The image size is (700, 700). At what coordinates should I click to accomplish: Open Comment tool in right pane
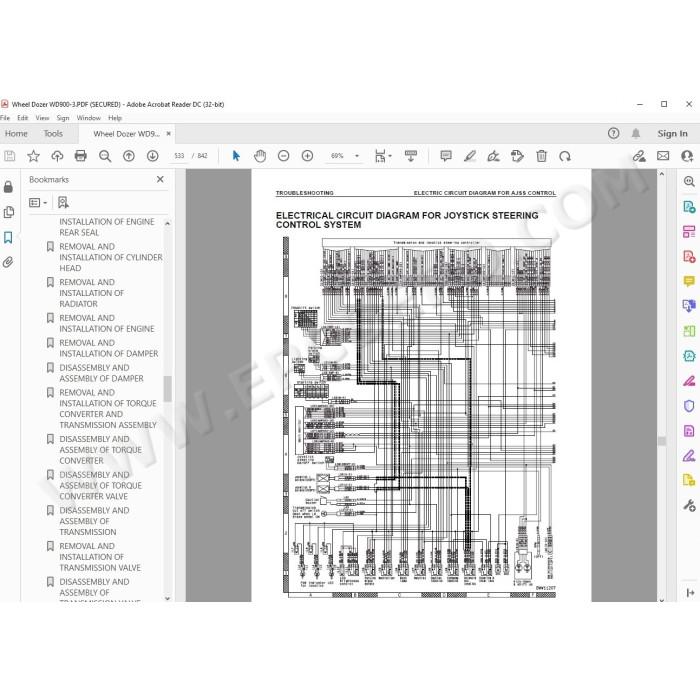click(x=689, y=281)
